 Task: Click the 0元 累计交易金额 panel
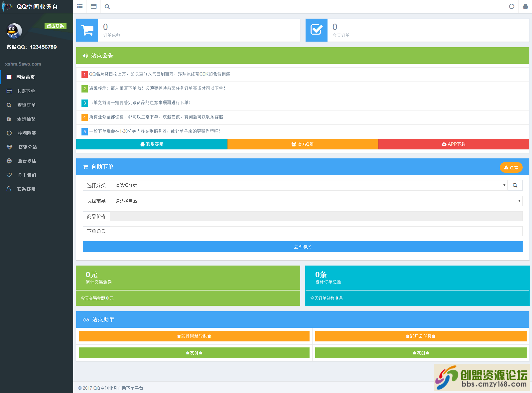(188, 278)
